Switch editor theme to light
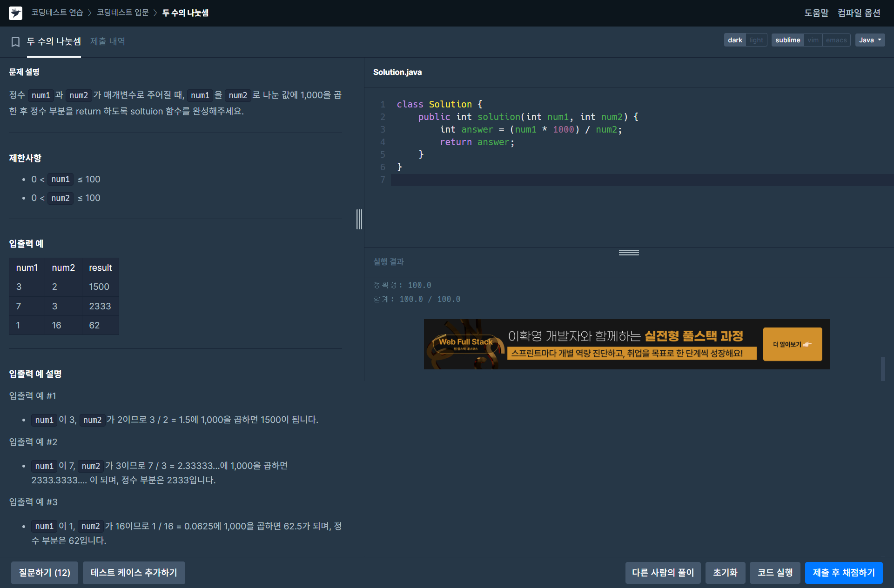The width and height of the screenshot is (894, 588). coord(756,40)
